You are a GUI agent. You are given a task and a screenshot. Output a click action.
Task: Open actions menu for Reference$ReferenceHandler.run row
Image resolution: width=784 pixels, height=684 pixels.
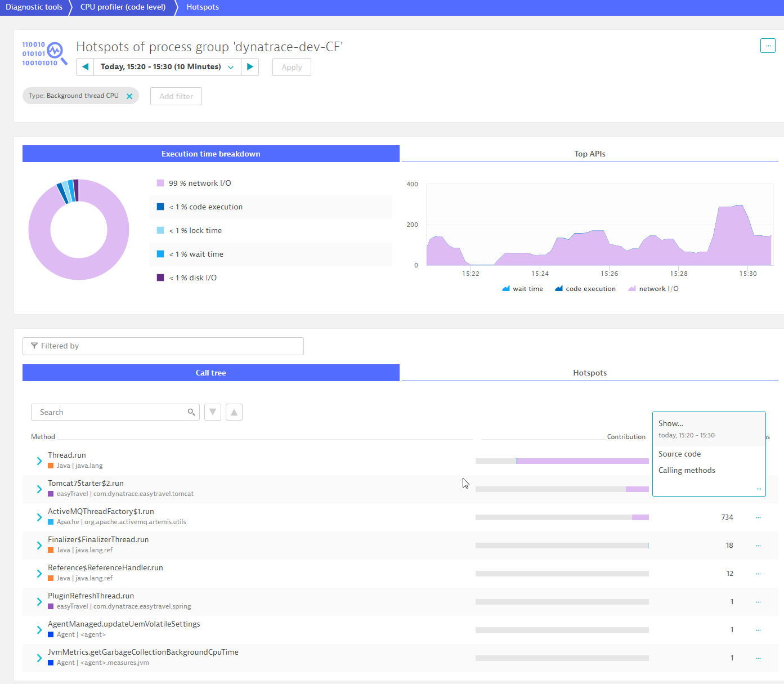758,574
